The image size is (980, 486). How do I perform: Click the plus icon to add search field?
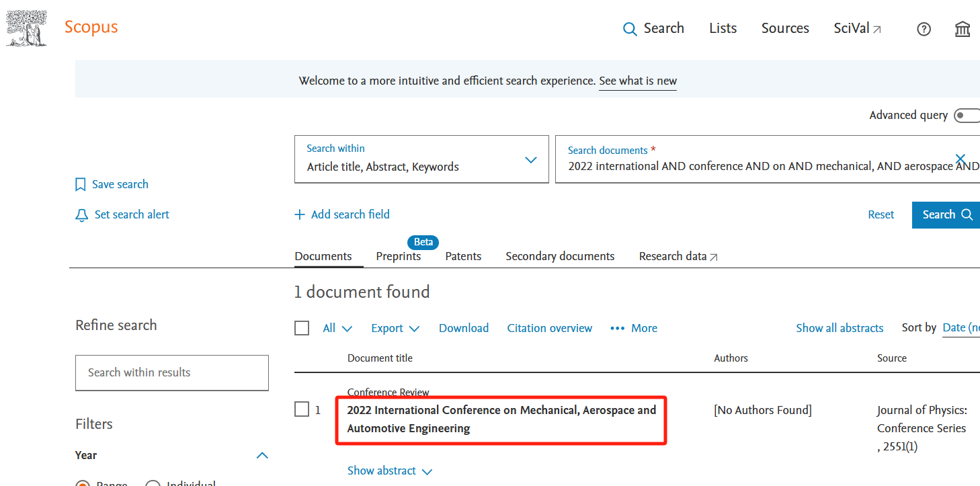(300, 214)
